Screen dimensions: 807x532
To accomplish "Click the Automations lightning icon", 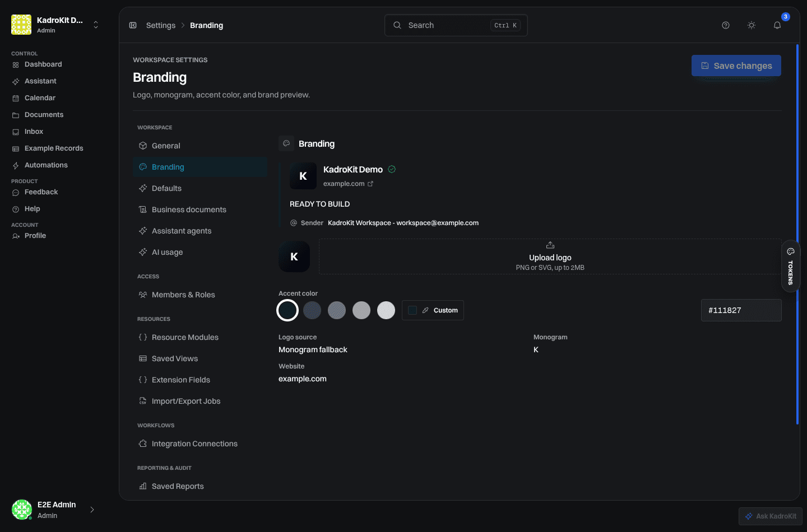I will click(16, 166).
